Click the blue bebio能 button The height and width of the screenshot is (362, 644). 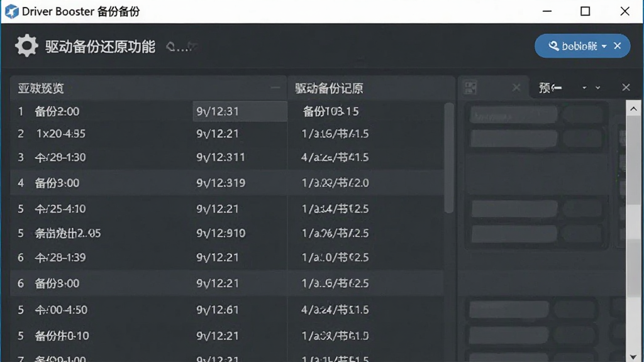[582, 46]
